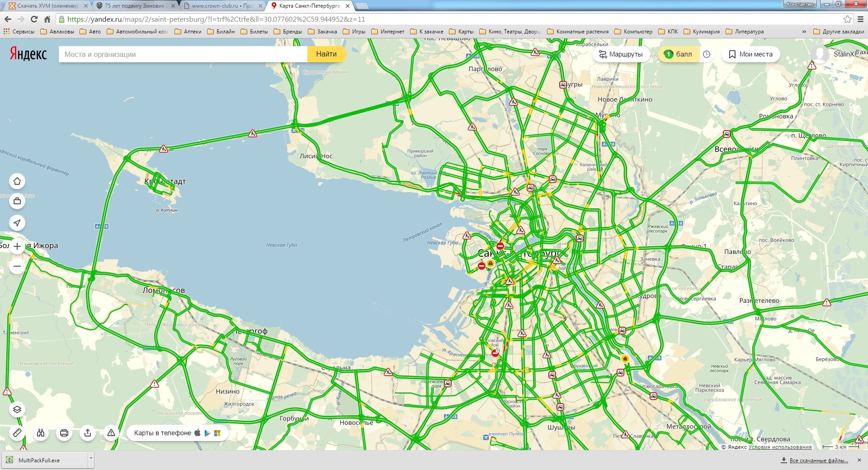This screenshot has height=470, width=868.
Task: Bookmark this page with the star
Action: pos(847,19)
